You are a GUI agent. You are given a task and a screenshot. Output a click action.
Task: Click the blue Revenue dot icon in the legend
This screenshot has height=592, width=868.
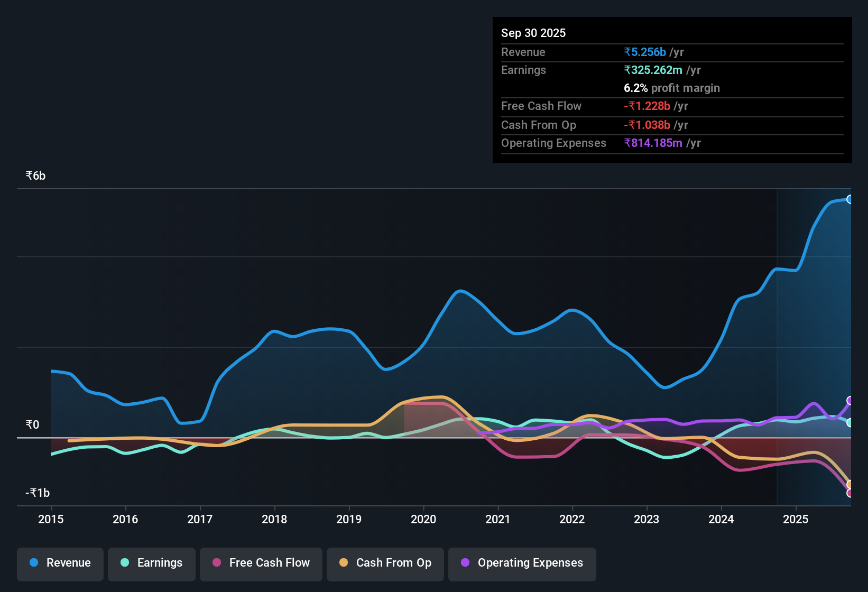(33, 563)
